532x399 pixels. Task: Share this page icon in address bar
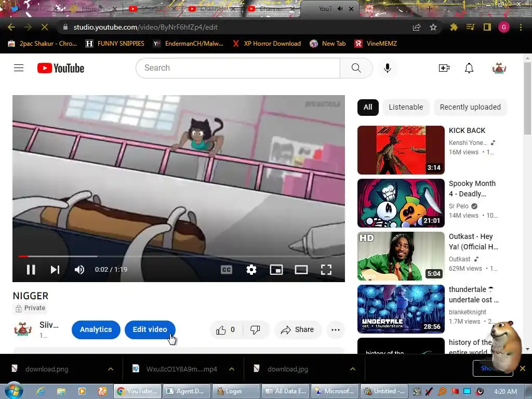coord(417,27)
